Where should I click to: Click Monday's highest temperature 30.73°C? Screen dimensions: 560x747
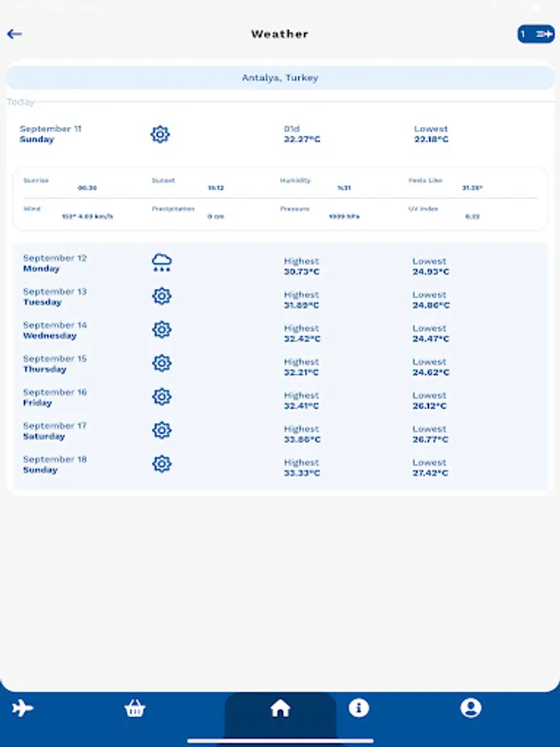coord(301,271)
